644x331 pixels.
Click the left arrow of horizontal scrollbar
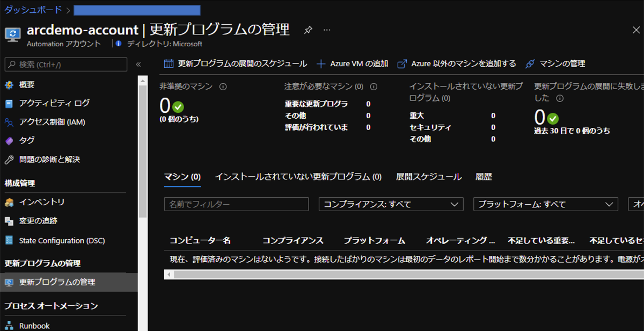coord(169,275)
